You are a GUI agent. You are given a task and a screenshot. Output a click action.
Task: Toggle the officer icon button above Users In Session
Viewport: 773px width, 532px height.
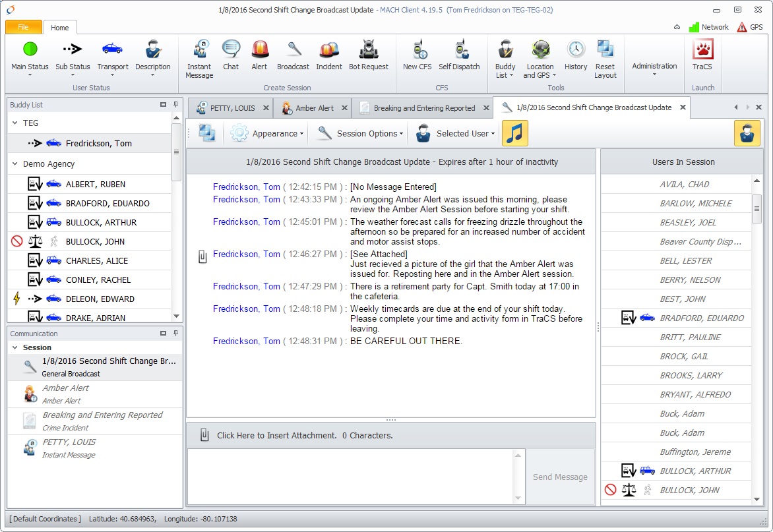747,133
